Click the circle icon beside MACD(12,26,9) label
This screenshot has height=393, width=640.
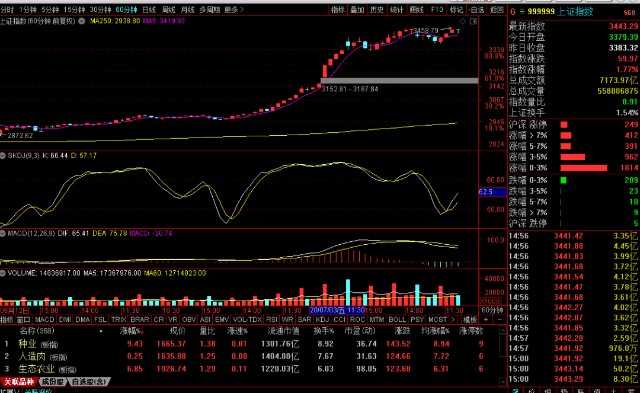pos(2,234)
